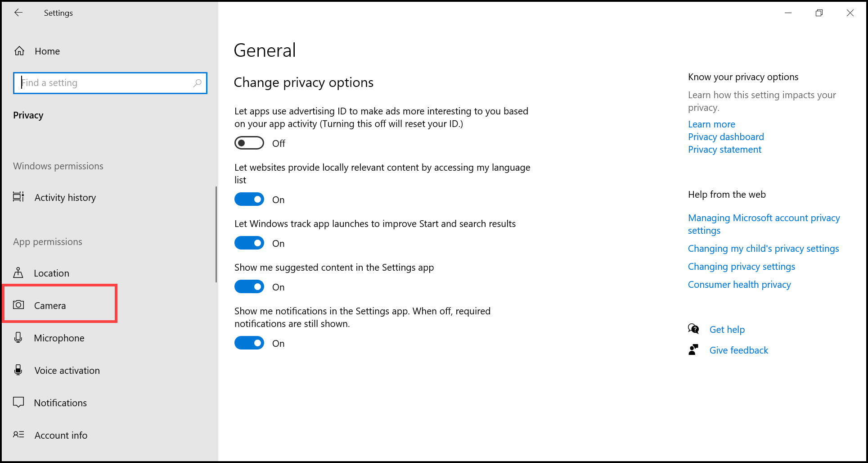This screenshot has width=868, height=463.
Task: Open the Privacy dashboard link
Action: [x=725, y=137]
